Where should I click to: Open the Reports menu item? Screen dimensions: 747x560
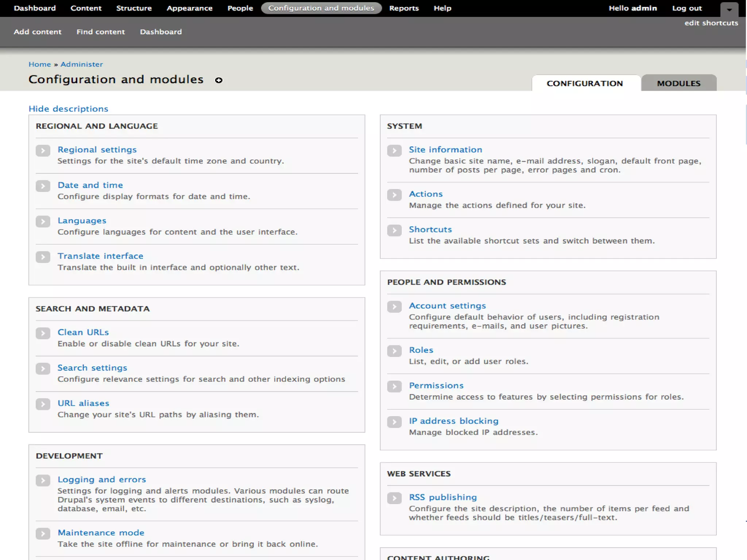404,8
